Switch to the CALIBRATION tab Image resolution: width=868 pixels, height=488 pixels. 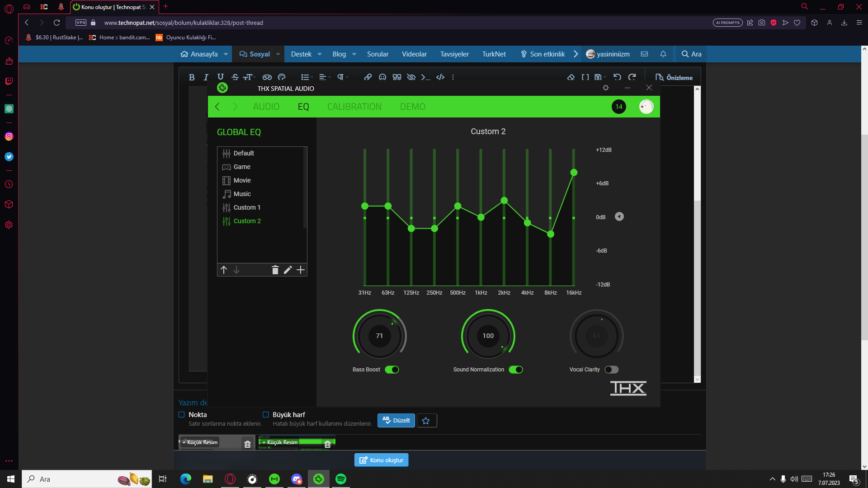[x=354, y=107]
